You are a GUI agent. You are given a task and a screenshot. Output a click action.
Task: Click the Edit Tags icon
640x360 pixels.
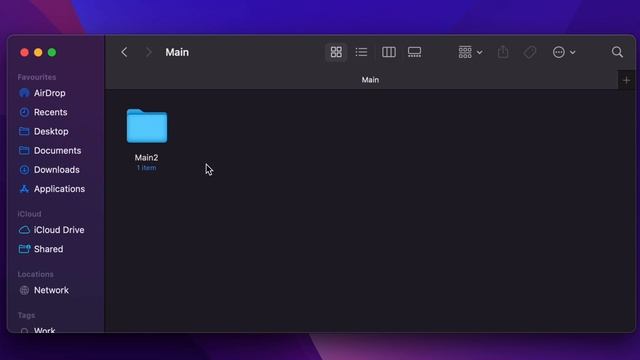[x=530, y=52]
